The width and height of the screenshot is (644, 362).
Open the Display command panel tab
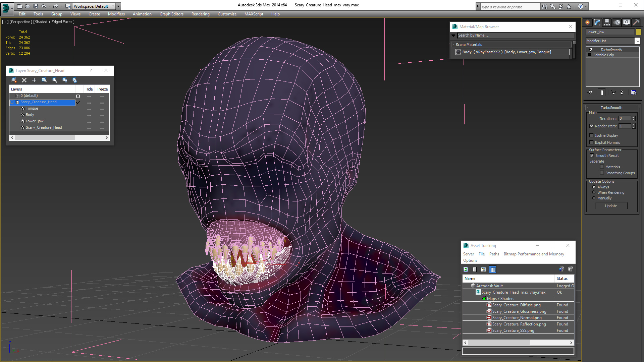627,22
